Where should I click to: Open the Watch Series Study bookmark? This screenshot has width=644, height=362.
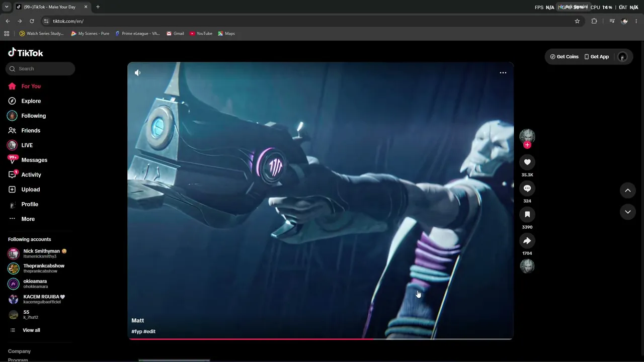tap(41, 34)
